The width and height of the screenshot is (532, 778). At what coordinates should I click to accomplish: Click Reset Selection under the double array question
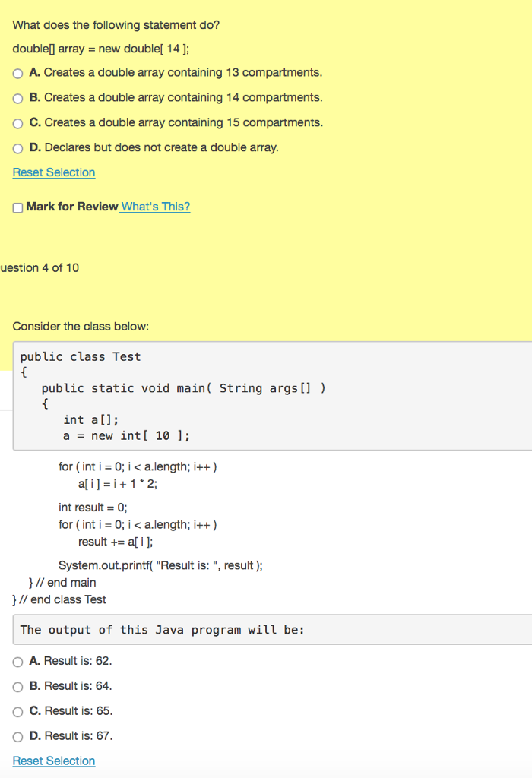[54, 172]
